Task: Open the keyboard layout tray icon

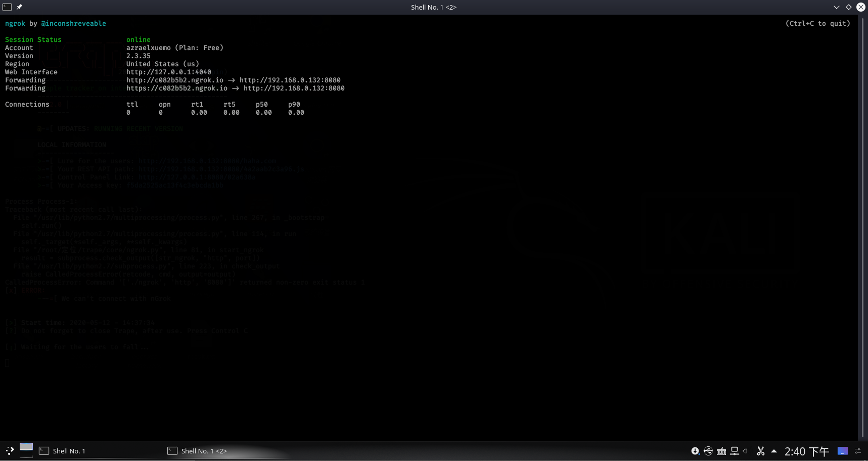Action: 721,451
